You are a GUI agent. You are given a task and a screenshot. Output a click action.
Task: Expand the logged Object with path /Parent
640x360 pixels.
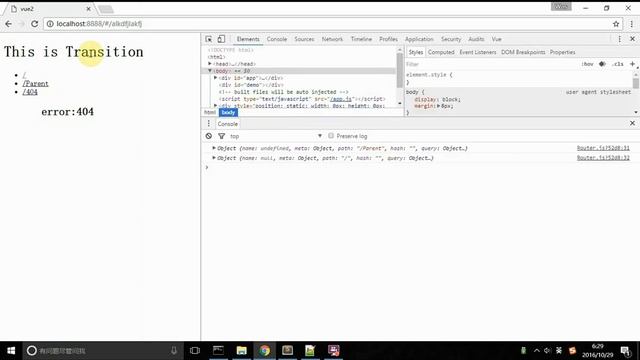point(214,148)
